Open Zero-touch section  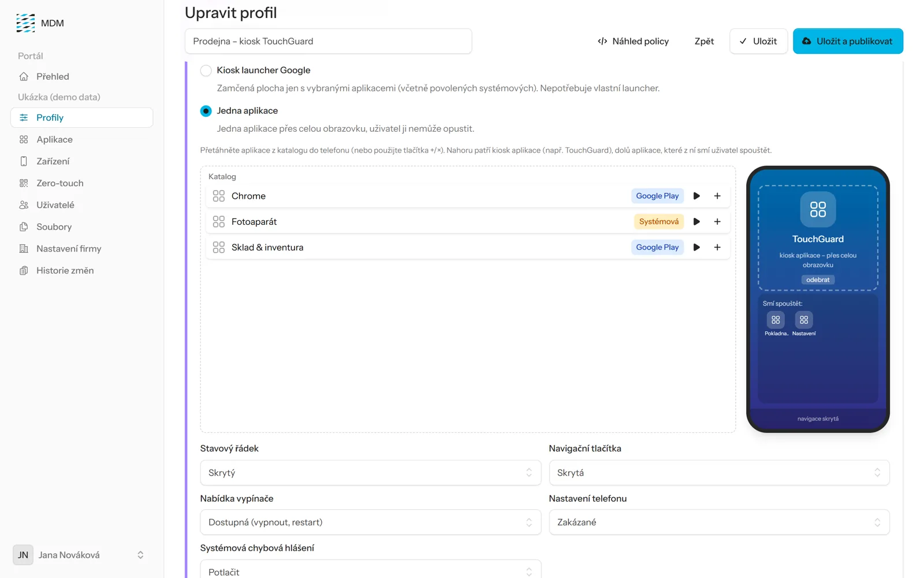[81, 183]
